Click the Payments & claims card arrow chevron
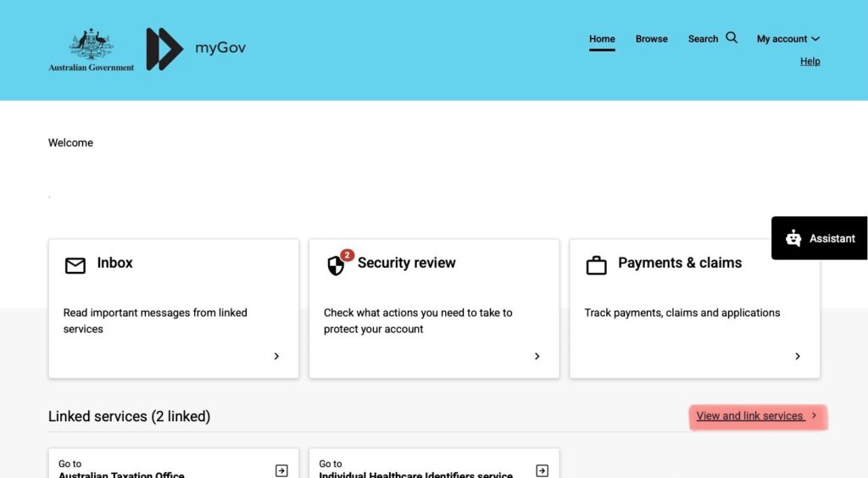Image resolution: width=868 pixels, height=478 pixels. [798, 356]
